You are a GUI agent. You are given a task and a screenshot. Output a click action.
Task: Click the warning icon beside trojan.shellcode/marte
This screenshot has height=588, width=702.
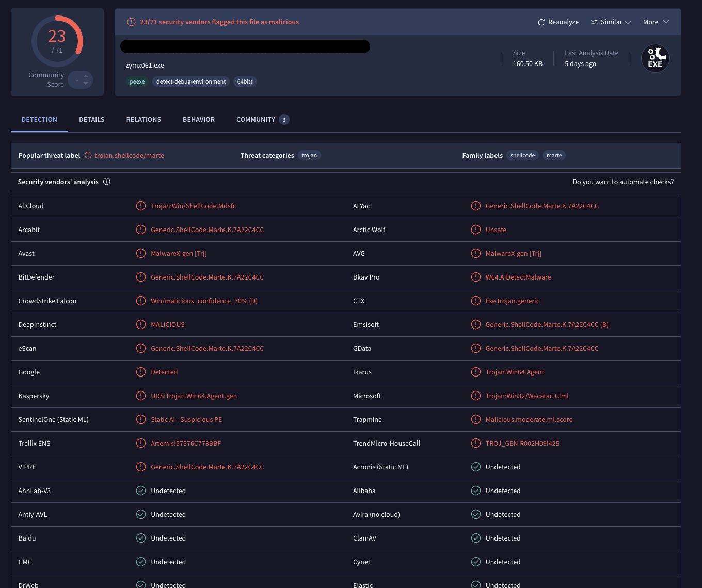point(88,155)
